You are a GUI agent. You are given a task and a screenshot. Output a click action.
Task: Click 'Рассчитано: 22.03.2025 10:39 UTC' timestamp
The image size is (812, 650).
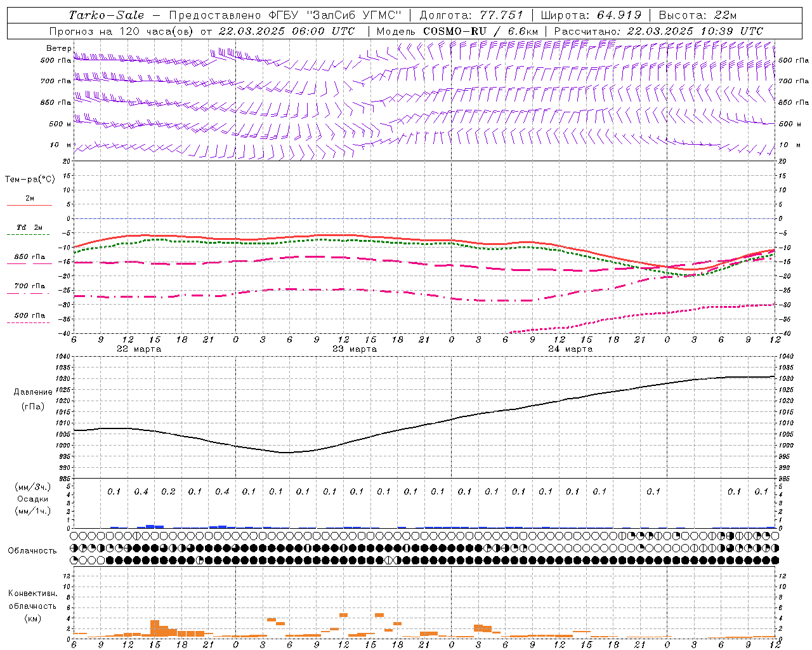tap(658, 31)
